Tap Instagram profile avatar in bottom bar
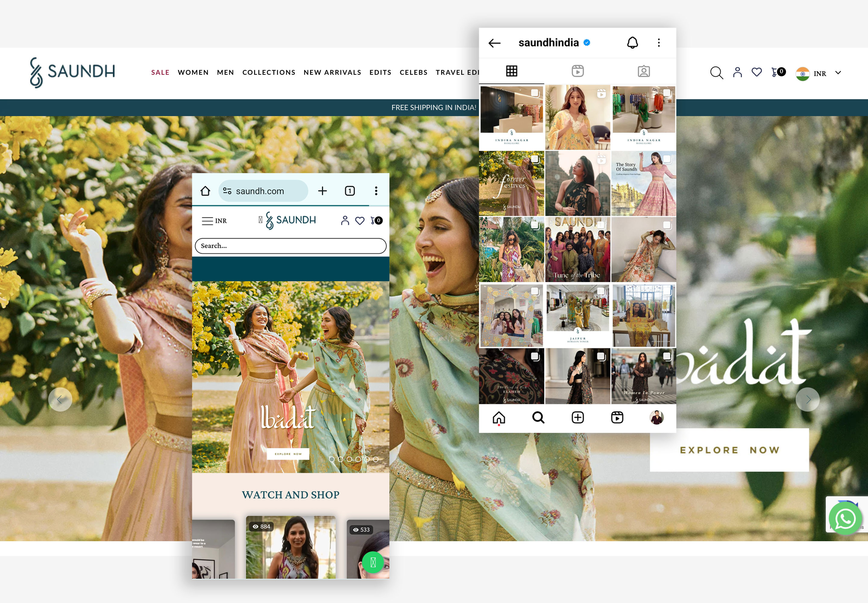 (656, 418)
